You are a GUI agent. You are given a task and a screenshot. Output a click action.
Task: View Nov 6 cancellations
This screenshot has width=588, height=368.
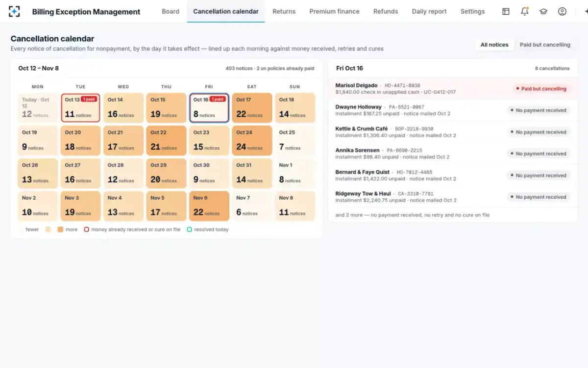(209, 206)
